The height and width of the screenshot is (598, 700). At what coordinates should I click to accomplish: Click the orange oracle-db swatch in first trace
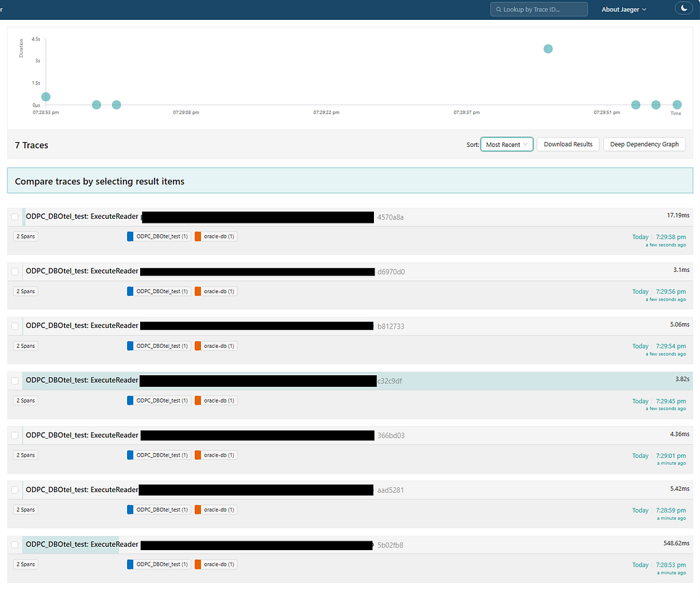(x=198, y=236)
